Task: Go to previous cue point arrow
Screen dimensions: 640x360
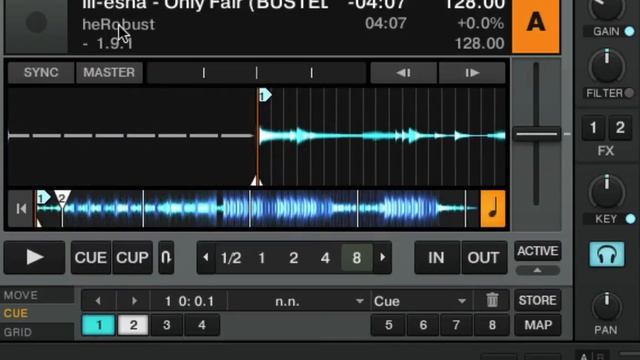Action: pos(98,301)
